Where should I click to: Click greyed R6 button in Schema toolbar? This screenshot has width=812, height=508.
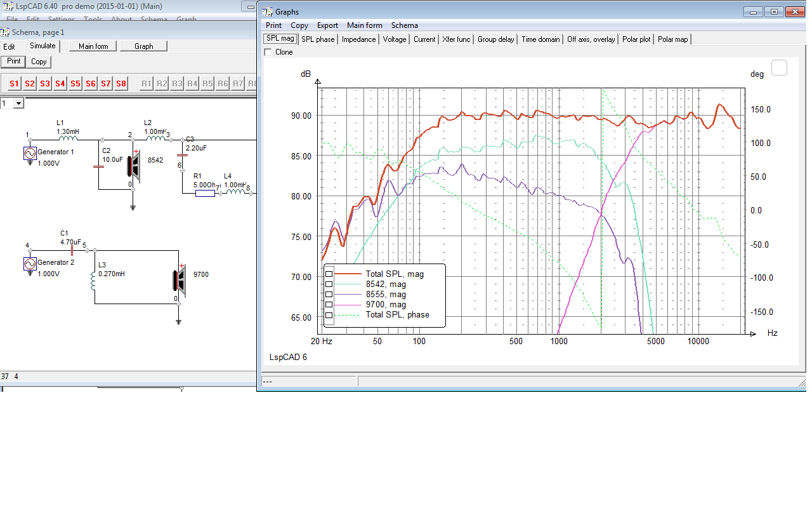[x=223, y=83]
